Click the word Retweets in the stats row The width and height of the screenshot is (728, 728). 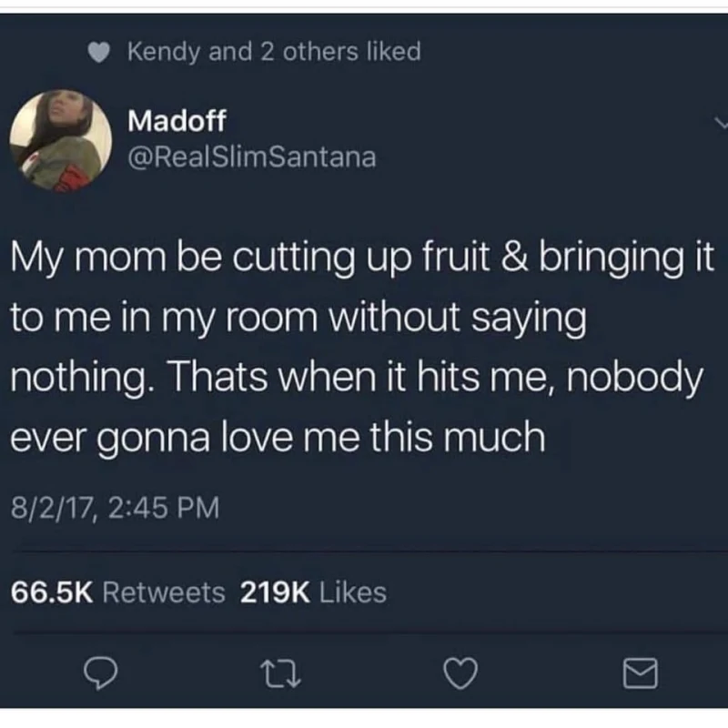pyautogui.click(x=164, y=593)
